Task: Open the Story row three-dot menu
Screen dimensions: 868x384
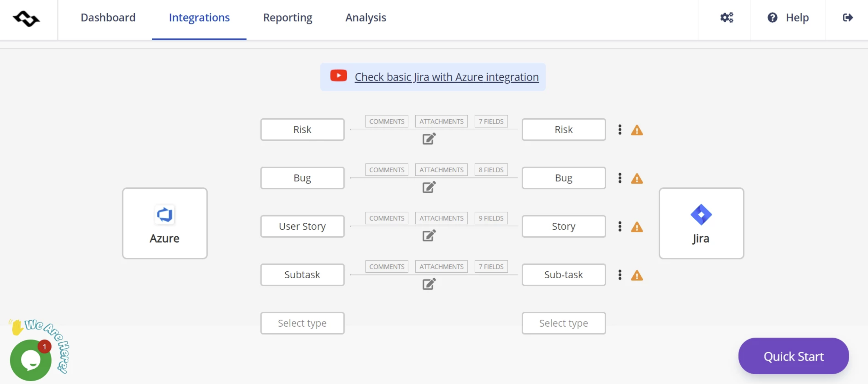Action: 620,226
